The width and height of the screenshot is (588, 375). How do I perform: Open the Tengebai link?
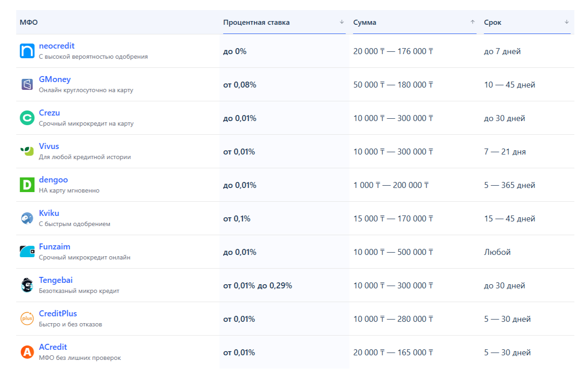pyautogui.click(x=56, y=280)
